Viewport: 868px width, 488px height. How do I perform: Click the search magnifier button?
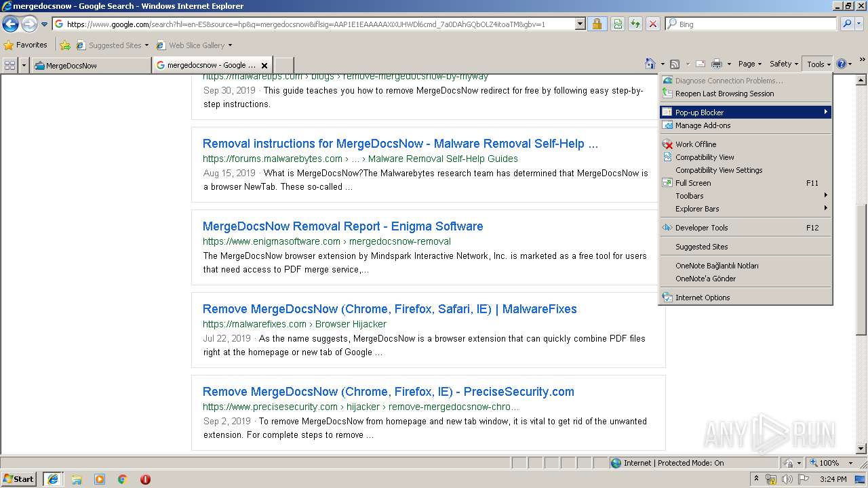pyautogui.click(x=847, y=24)
